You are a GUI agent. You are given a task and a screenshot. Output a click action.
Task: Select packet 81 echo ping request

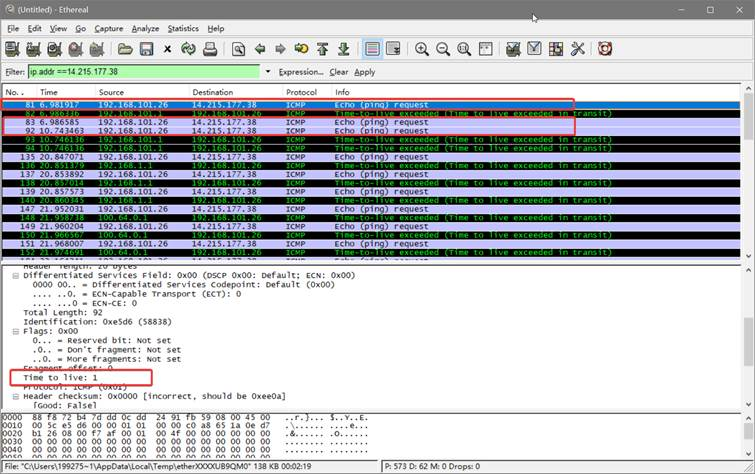371,105
